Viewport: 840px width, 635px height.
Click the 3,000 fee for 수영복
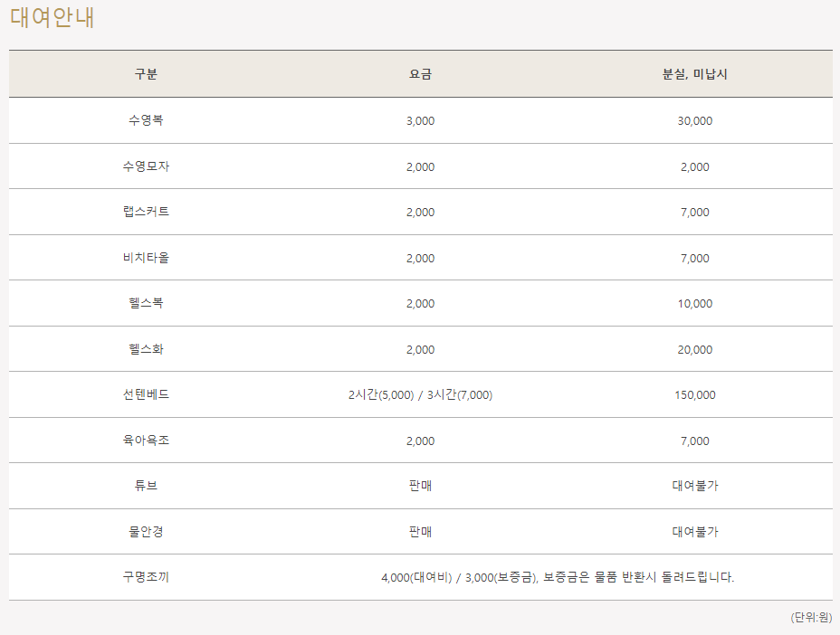pyautogui.click(x=421, y=121)
